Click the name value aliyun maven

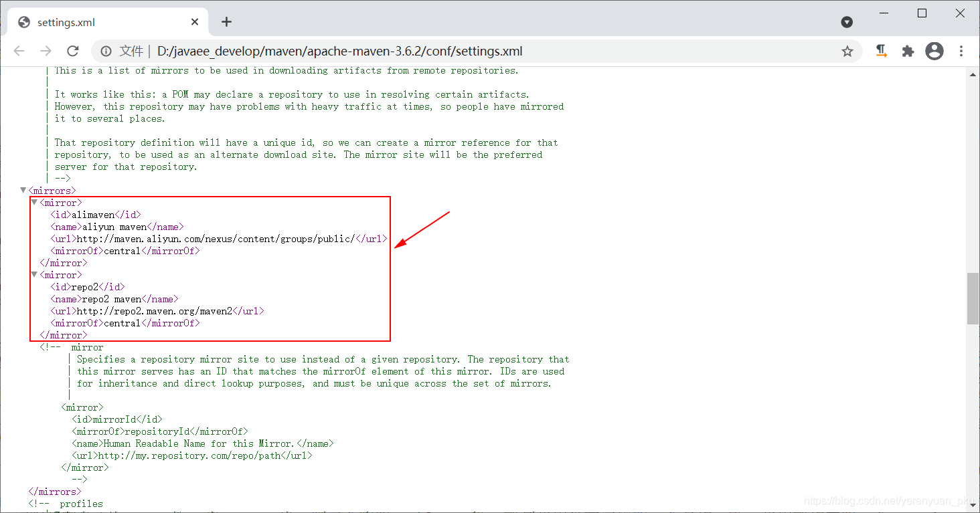click(114, 227)
